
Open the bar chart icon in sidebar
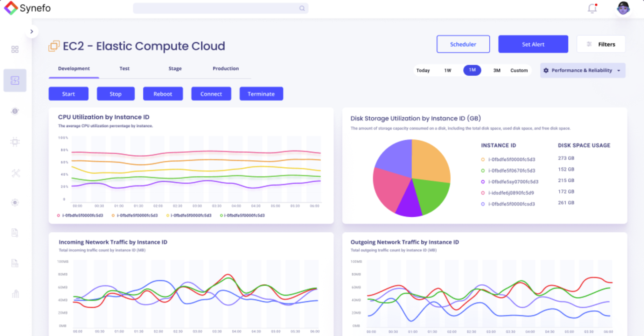point(15,293)
